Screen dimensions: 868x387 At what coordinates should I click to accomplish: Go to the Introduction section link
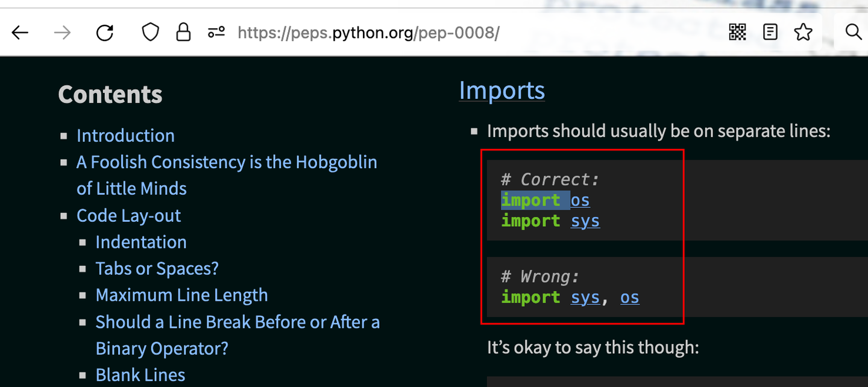click(x=125, y=136)
